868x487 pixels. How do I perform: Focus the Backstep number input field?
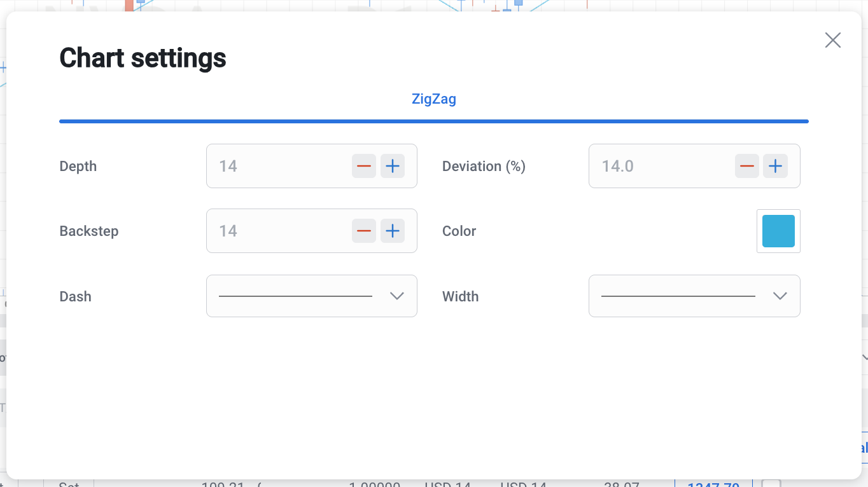pos(280,231)
